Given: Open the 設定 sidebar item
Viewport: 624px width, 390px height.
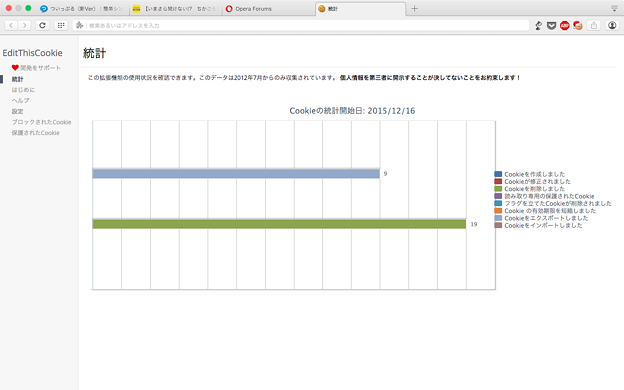Looking at the screenshot, I should coord(18,111).
